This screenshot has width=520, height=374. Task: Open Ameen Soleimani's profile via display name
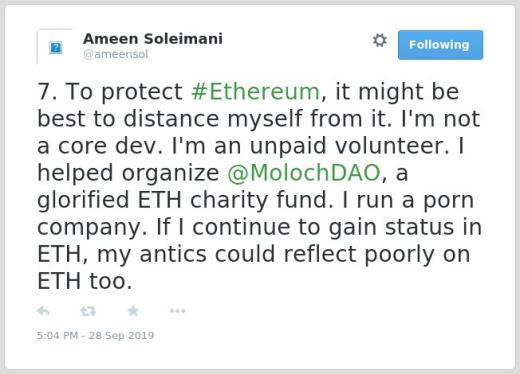coord(153,39)
